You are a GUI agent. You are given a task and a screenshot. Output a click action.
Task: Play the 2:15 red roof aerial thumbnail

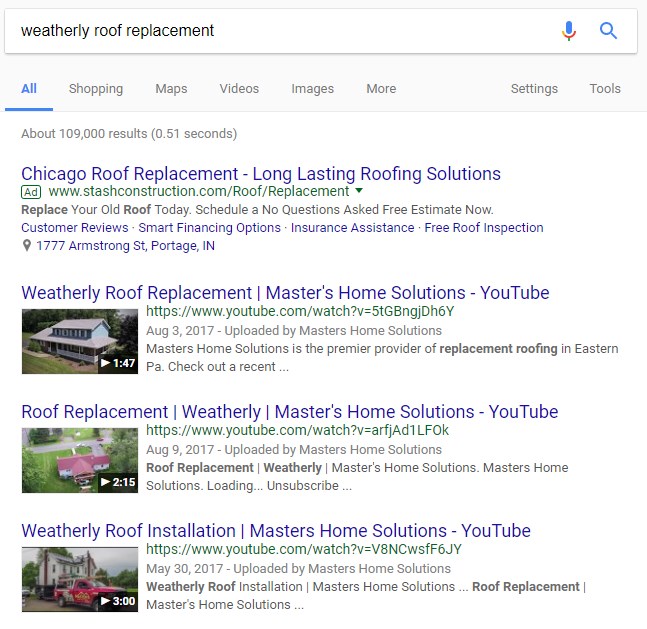click(x=80, y=460)
